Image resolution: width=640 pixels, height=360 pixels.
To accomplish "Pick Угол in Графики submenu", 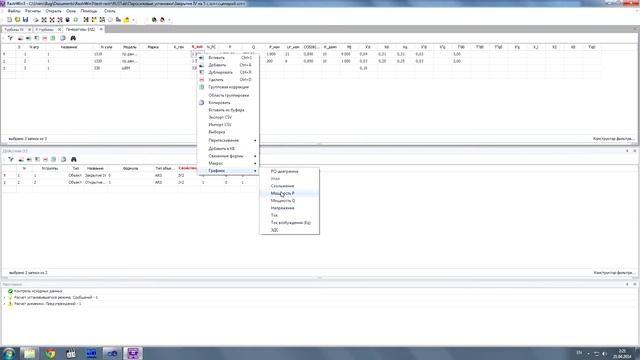I will pyautogui.click(x=289, y=179).
